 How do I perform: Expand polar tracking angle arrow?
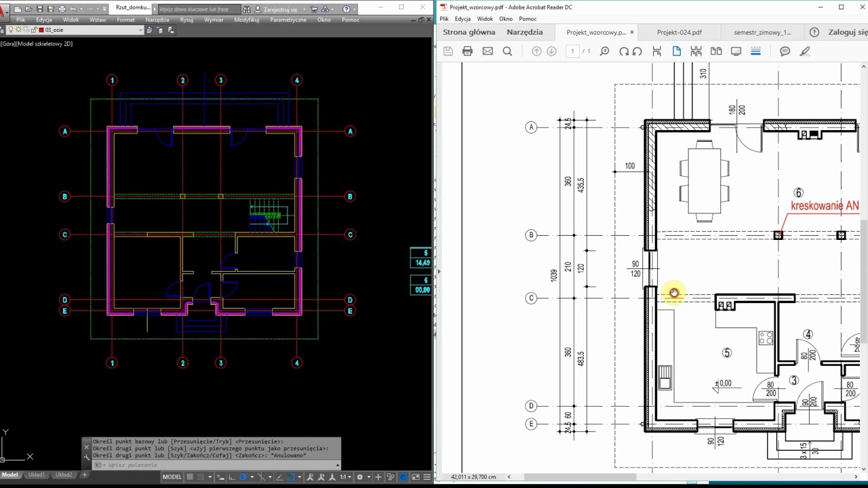252,476
